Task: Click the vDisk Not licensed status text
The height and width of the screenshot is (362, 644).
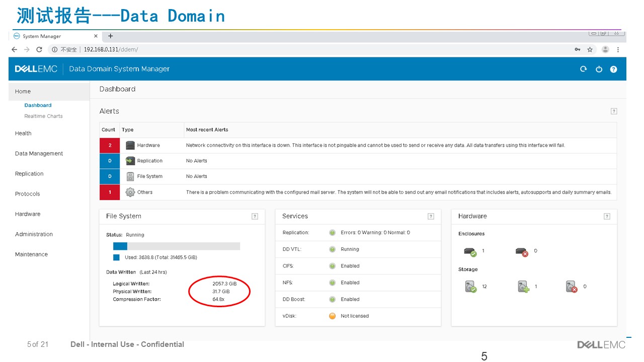Action: click(355, 316)
